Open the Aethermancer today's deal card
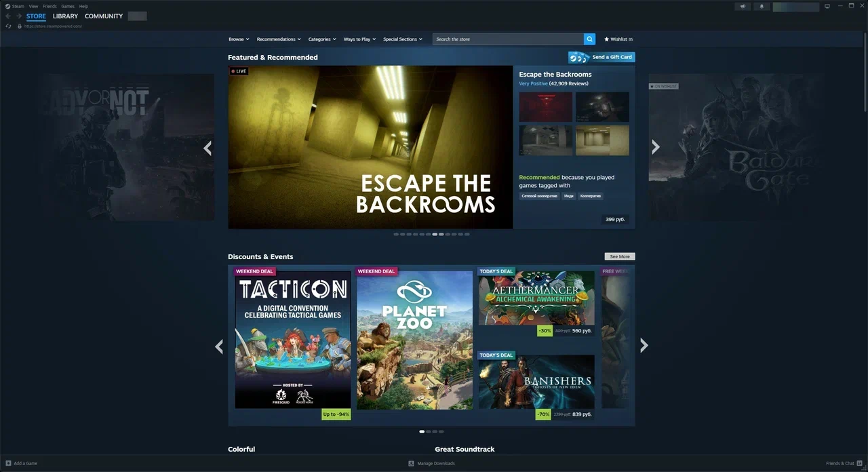868x472 pixels. point(536,298)
